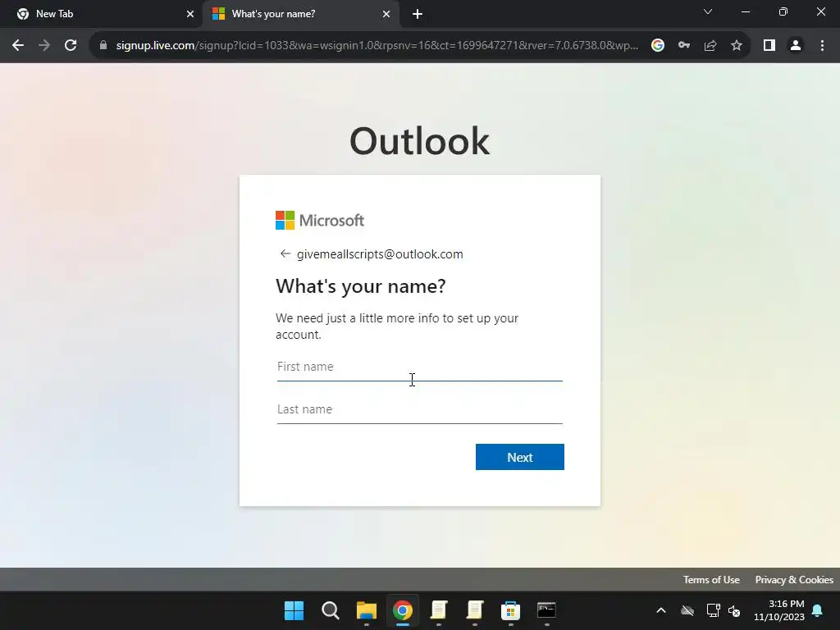The image size is (840, 630).
Task: Click the OneDrive cloud tray icon
Action: pyautogui.click(x=687, y=610)
